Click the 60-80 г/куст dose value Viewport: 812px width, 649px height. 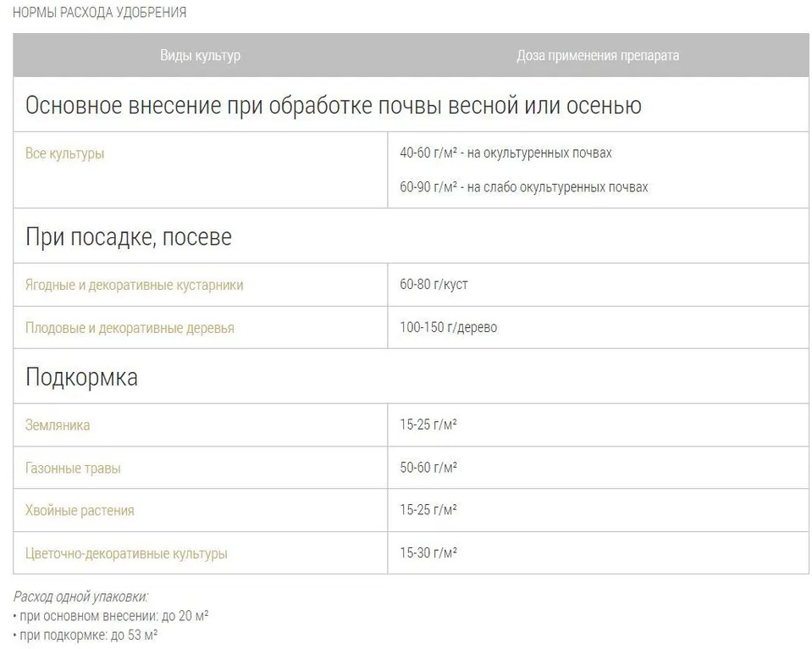[434, 284]
